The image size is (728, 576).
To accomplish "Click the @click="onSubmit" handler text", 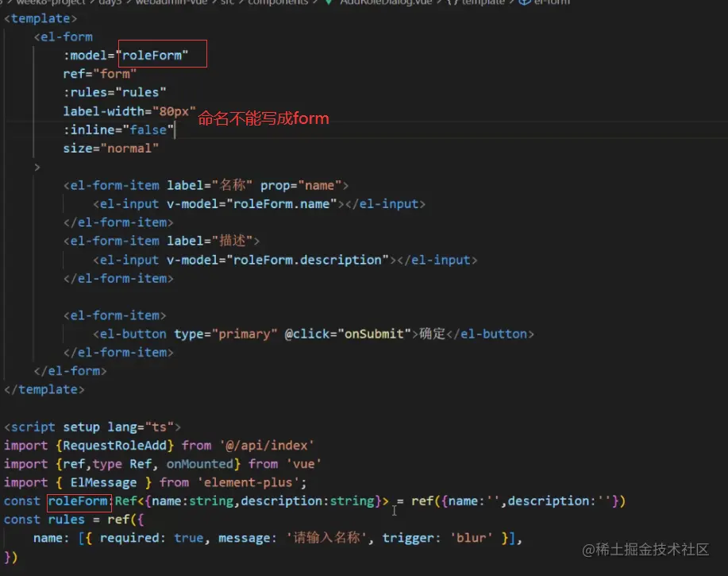I will click(x=349, y=334).
